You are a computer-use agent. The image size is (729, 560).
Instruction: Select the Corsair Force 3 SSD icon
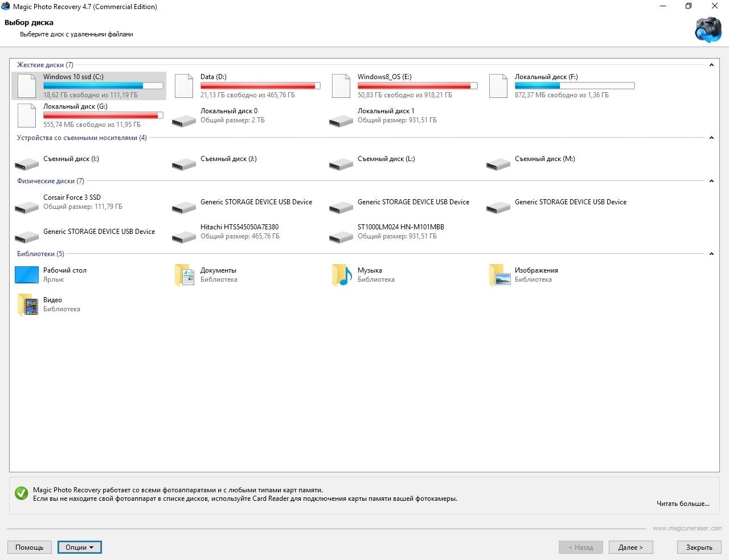point(27,207)
